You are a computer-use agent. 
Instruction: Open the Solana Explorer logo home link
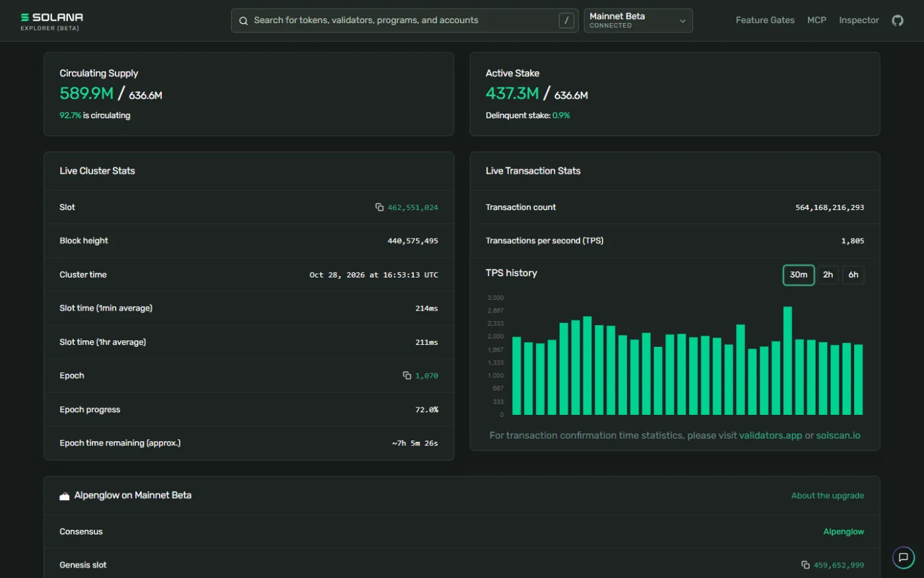click(51, 21)
